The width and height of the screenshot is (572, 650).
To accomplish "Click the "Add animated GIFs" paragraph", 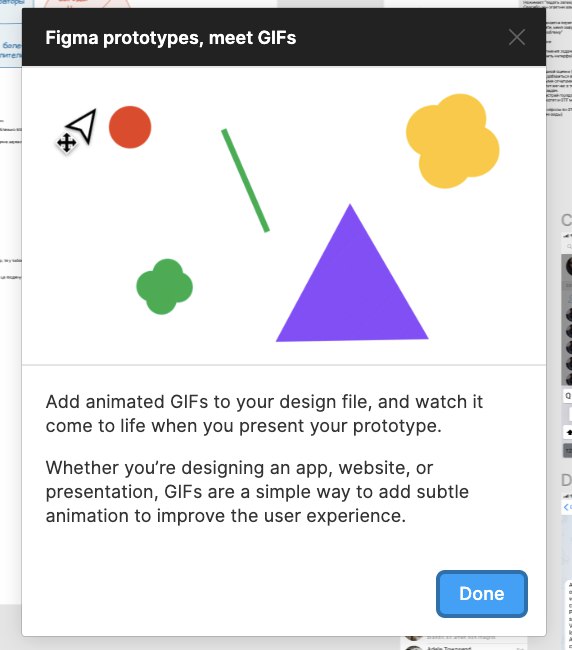I will click(x=264, y=414).
